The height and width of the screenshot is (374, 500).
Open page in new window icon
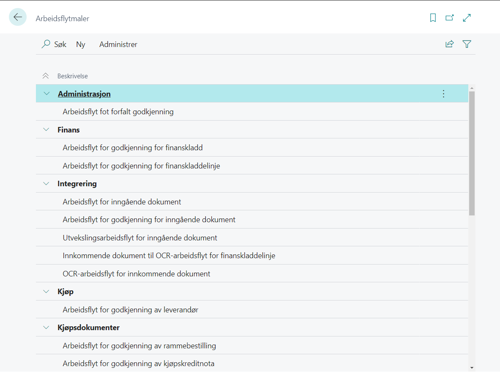click(x=450, y=18)
